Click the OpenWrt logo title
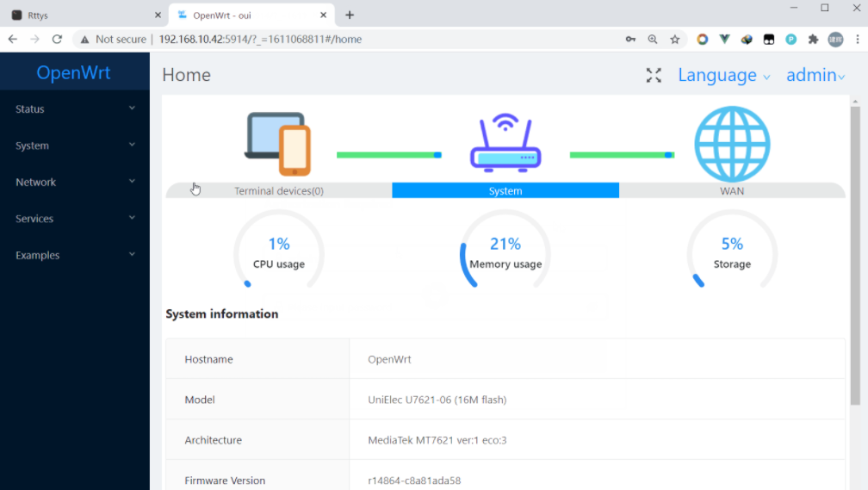Viewport: 868px width, 490px height. tap(74, 72)
